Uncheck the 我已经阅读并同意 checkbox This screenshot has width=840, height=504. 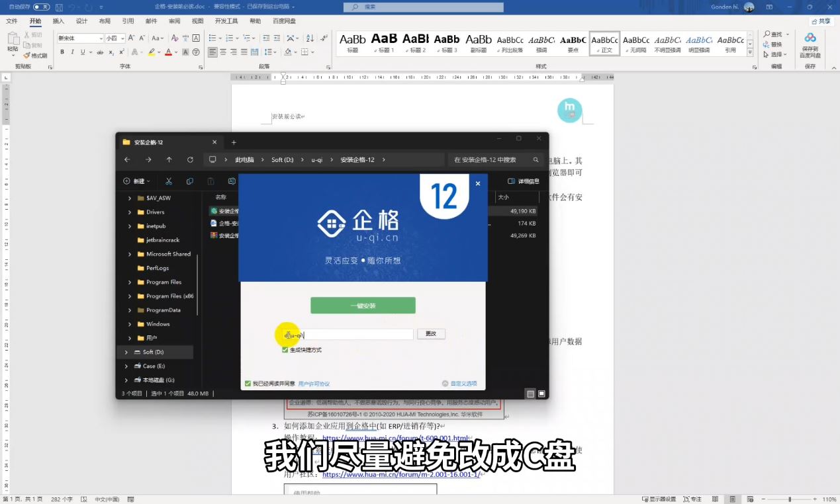[248, 384]
